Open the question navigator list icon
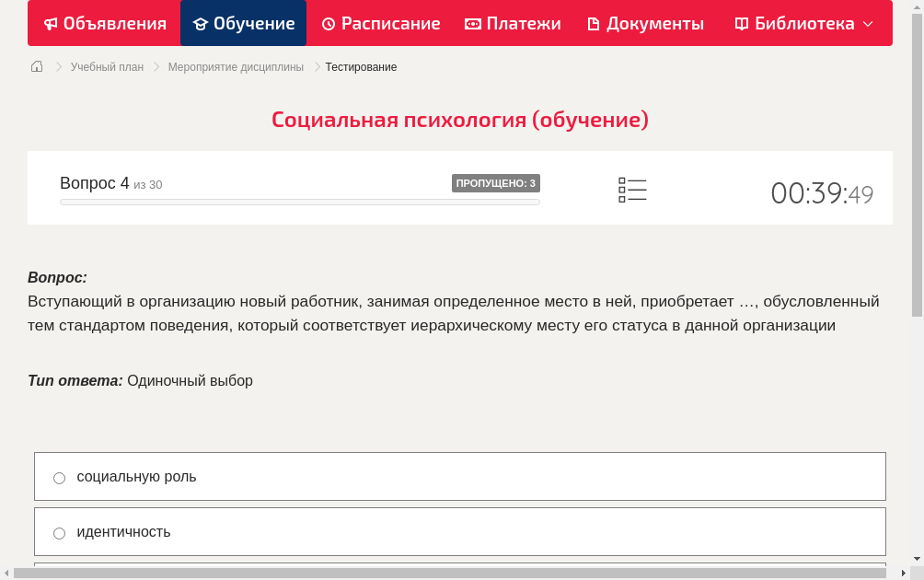This screenshot has width=924, height=580. coord(632,190)
